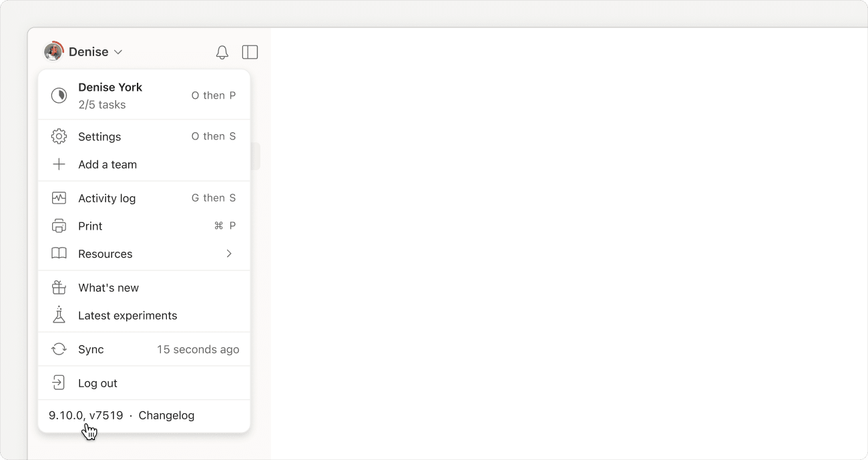
Task: Open notifications via the bell icon
Action: point(222,51)
